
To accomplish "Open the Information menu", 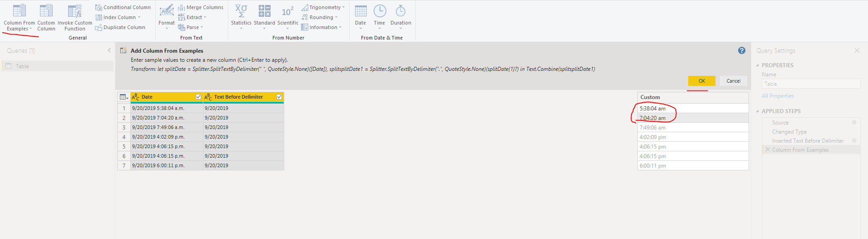I will (321, 27).
